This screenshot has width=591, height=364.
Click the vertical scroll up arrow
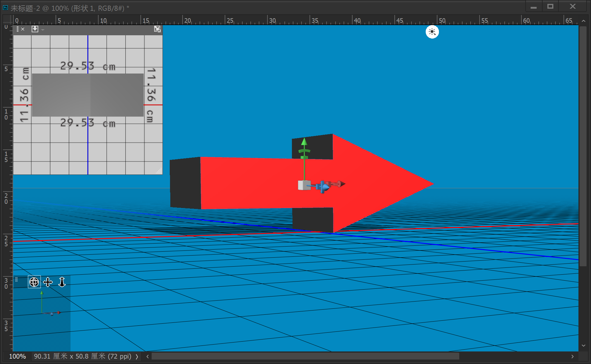584,21
